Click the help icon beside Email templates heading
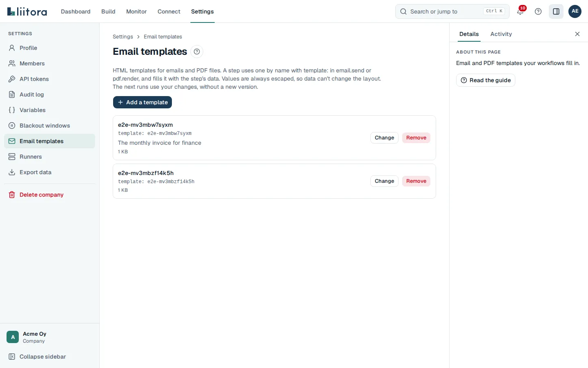This screenshot has width=588, height=368. click(x=197, y=52)
